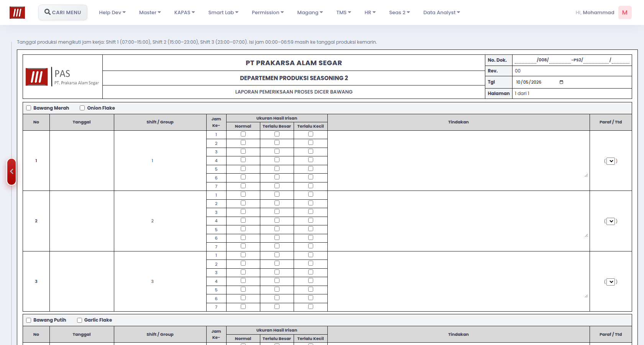Check Normal for shift 1 jam ke-1
This screenshot has height=345, width=644.
[x=243, y=134]
